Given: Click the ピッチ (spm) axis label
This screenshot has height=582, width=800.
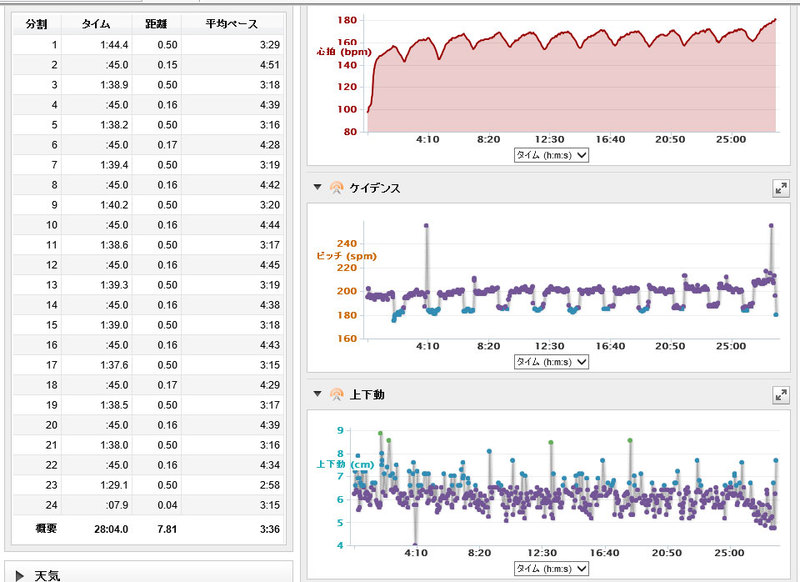Looking at the screenshot, I should [342, 255].
